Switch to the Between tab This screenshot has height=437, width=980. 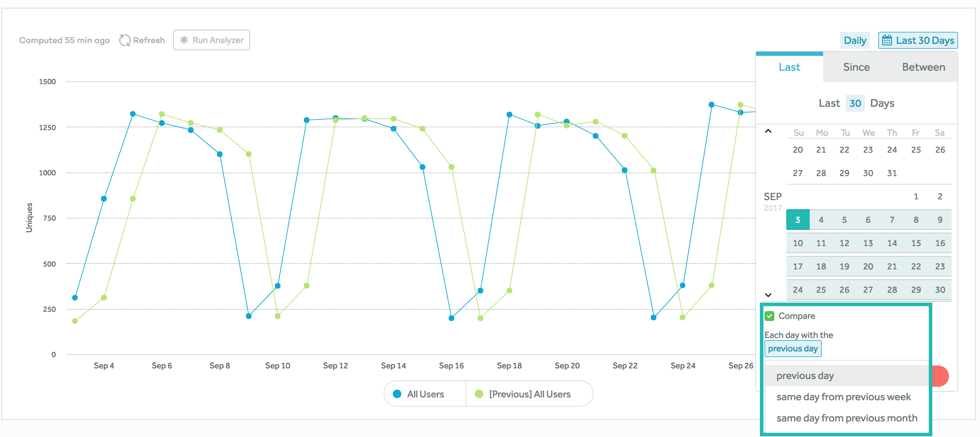(x=923, y=67)
